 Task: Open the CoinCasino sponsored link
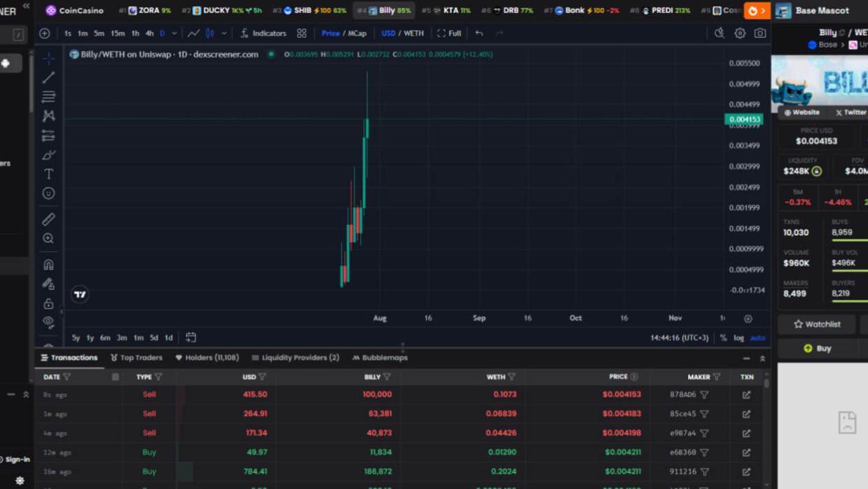74,11
